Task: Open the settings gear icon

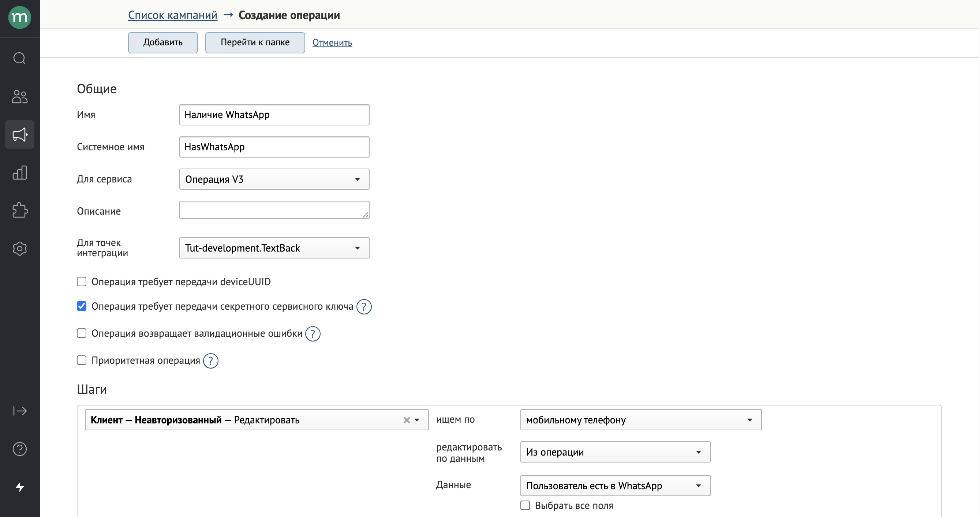Action: click(x=20, y=249)
